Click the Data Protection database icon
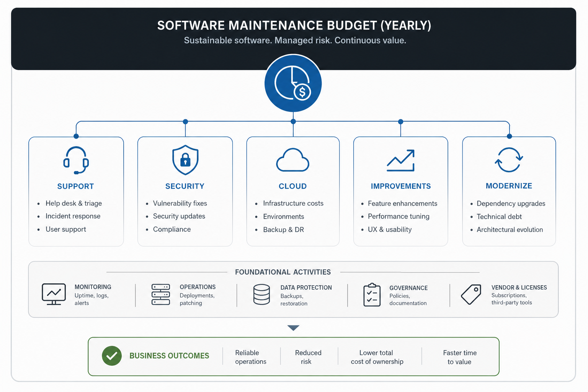Viewport: 588px width, 392px height. click(x=261, y=294)
